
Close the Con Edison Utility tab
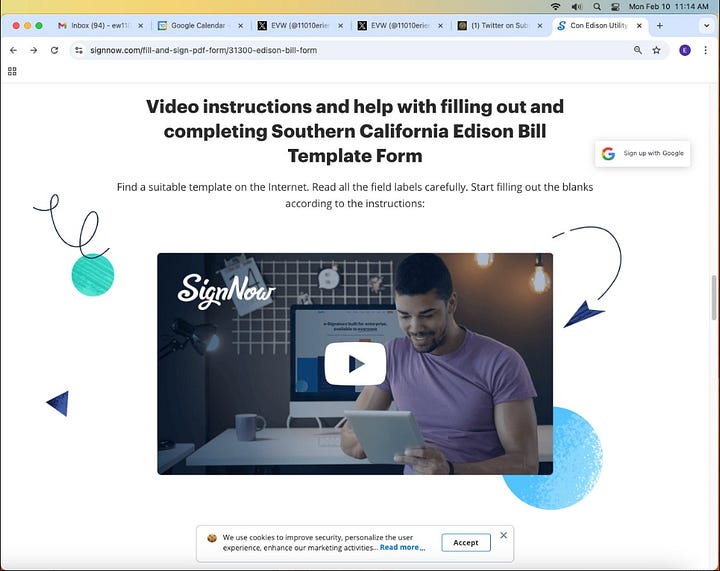pos(639,26)
